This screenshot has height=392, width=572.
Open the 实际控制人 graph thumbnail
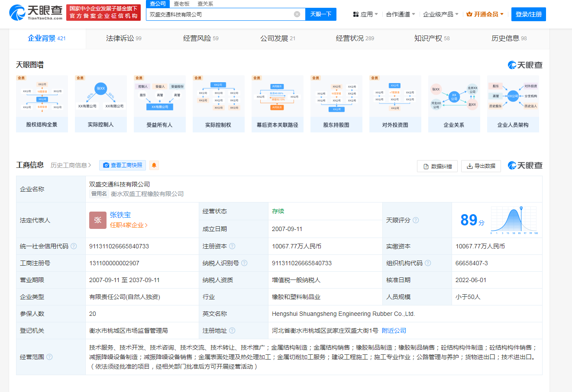tap(101, 104)
